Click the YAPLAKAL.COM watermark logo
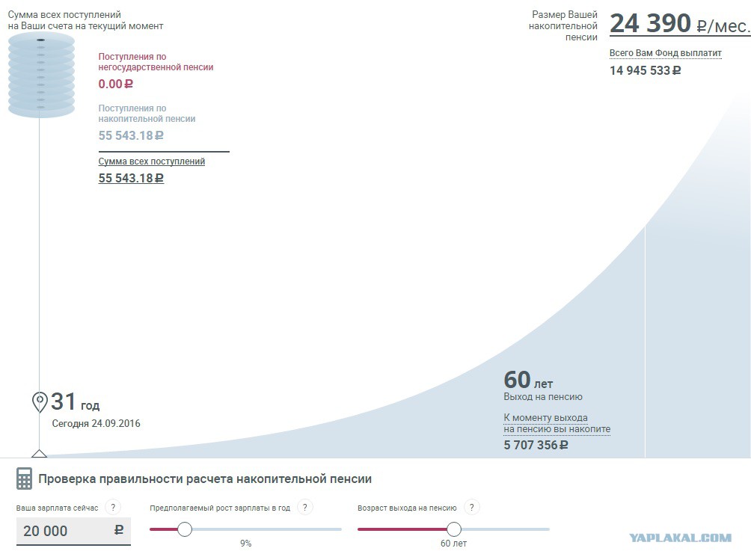 tap(680, 538)
